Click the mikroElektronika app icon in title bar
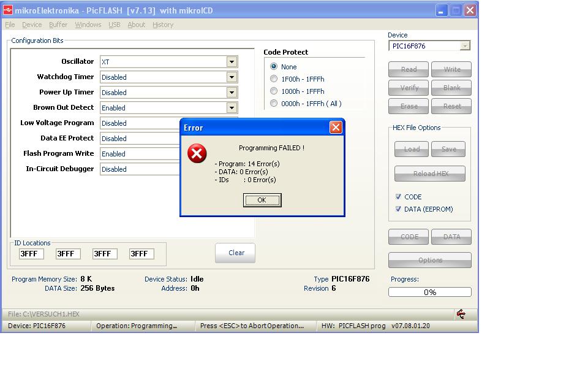588x368 pixels. click(x=7, y=10)
